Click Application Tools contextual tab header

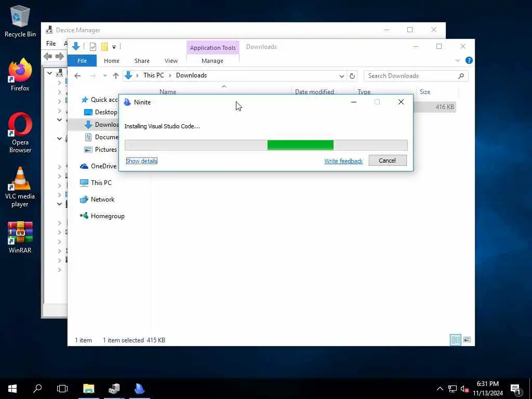pos(212,47)
